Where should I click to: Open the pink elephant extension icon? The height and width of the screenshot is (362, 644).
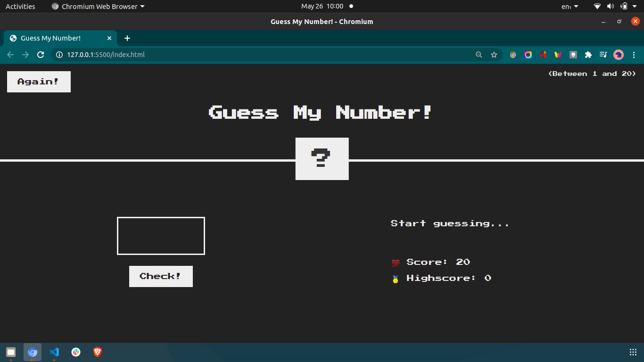pyautogui.click(x=619, y=55)
